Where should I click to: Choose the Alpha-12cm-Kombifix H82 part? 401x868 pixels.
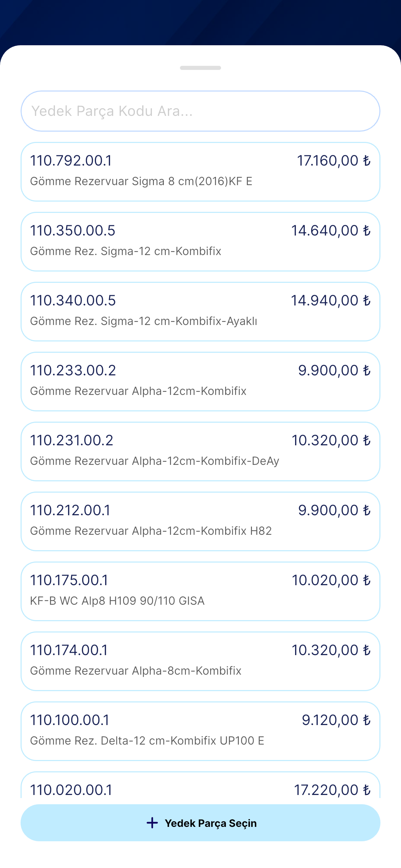point(200,521)
